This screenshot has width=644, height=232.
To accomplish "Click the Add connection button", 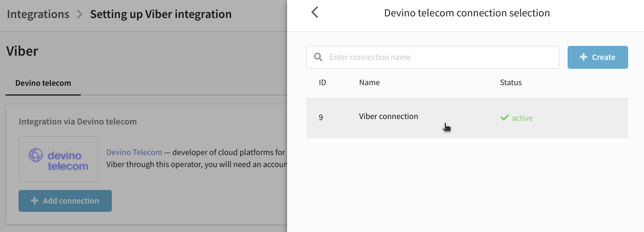I will coord(65,201).
